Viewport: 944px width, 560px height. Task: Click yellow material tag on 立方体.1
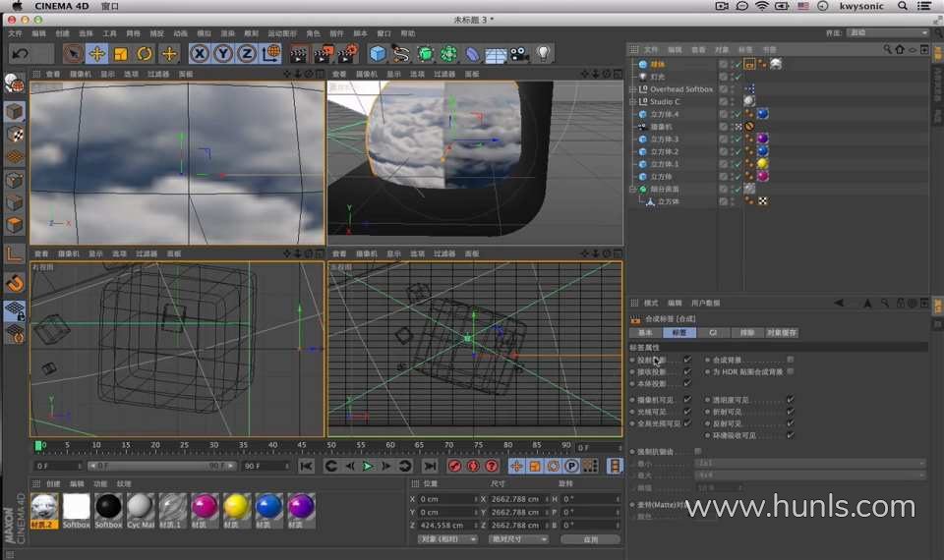click(x=763, y=164)
